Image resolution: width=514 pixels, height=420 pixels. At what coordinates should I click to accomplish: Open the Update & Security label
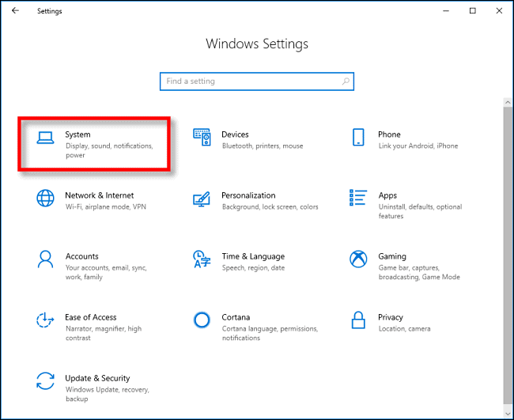[x=97, y=378]
